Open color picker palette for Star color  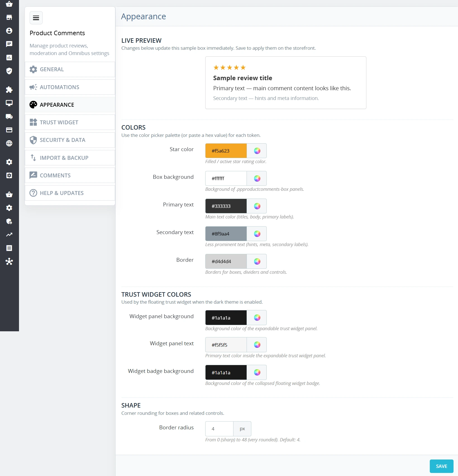click(x=257, y=151)
